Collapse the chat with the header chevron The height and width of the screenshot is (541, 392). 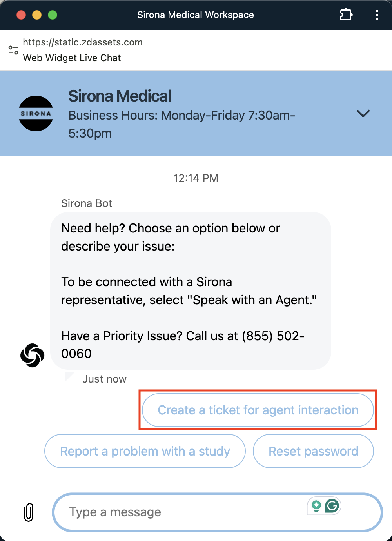coord(363,113)
